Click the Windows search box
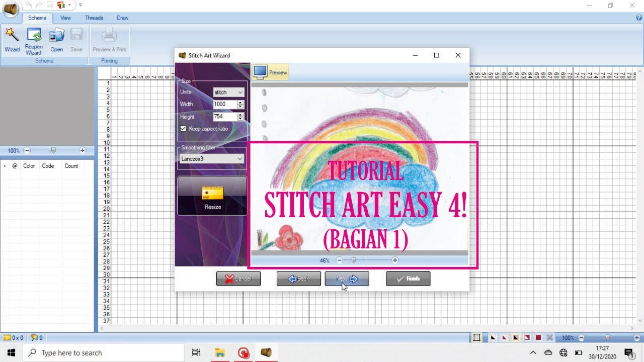Viewport: 644px width, 362px height. [104, 353]
